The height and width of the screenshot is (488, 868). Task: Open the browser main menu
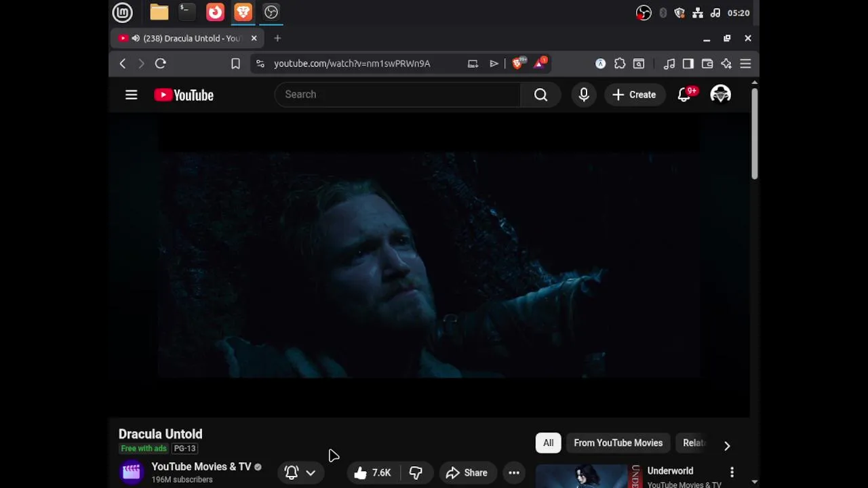(745, 64)
